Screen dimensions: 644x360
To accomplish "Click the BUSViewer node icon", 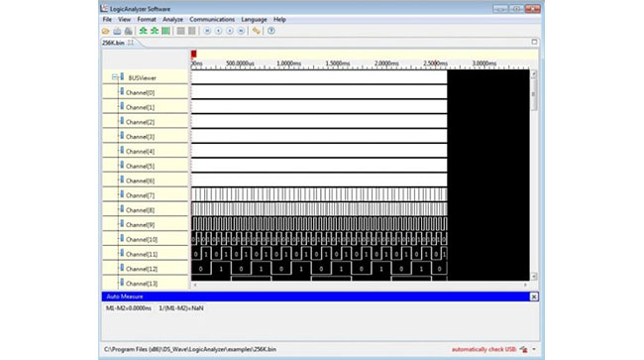I will [x=122, y=76].
